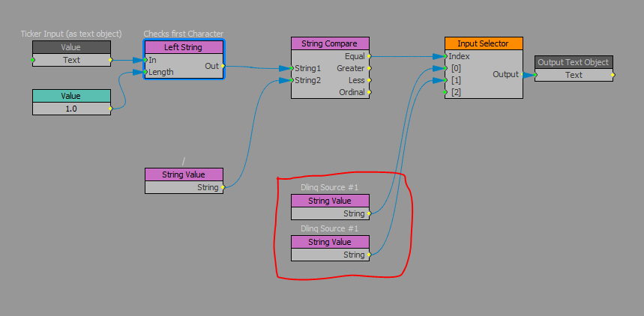Click the Ordinal output of String Compare
The image size is (644, 316).
pos(369,92)
